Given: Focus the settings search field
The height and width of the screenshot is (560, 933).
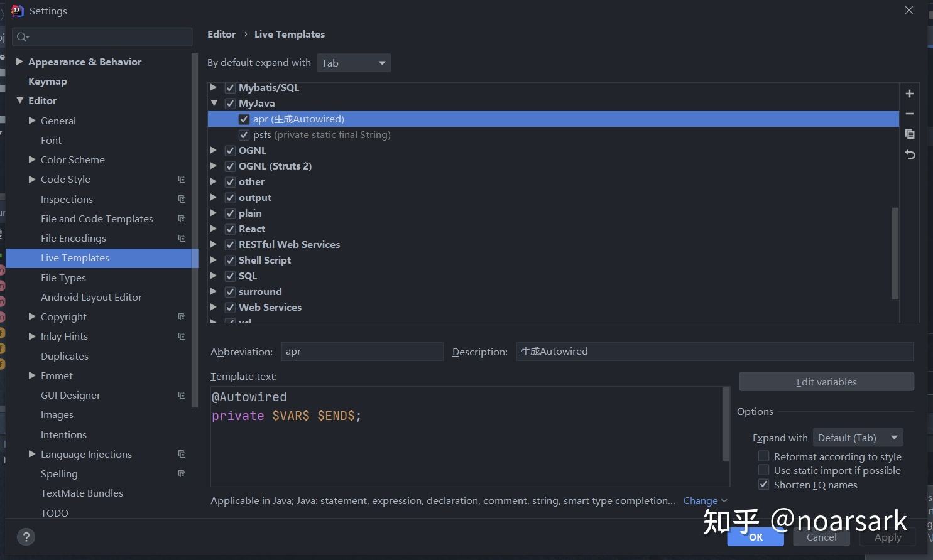Looking at the screenshot, I should tap(102, 37).
